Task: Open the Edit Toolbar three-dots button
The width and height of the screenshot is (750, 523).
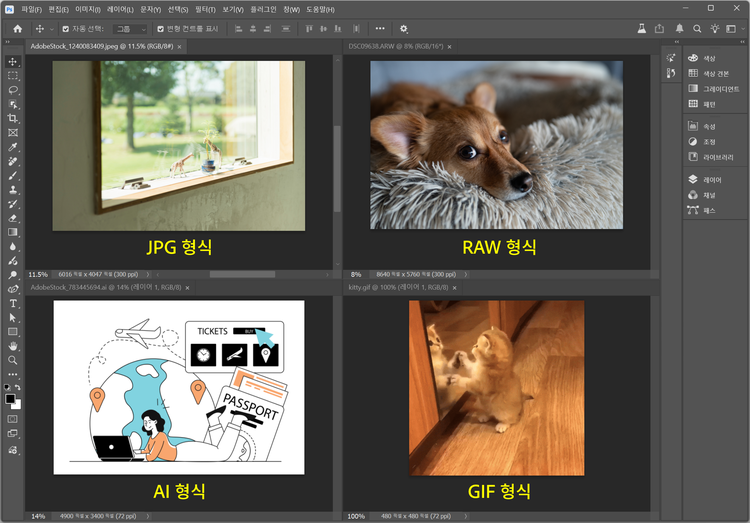Action: [x=12, y=374]
